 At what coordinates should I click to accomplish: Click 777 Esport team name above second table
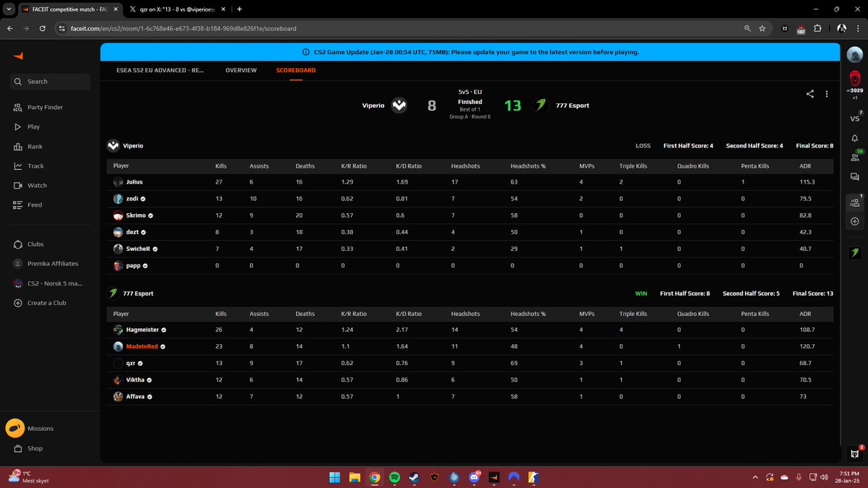[137, 294]
